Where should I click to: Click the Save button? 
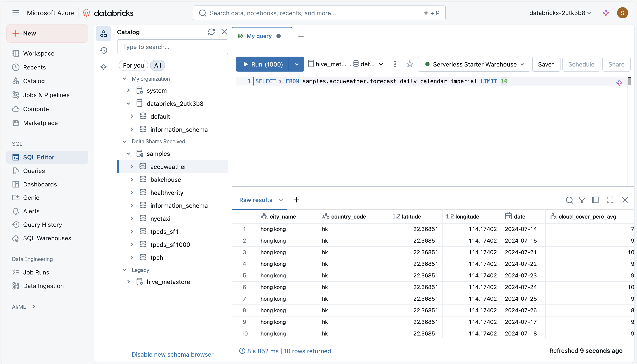(x=546, y=64)
